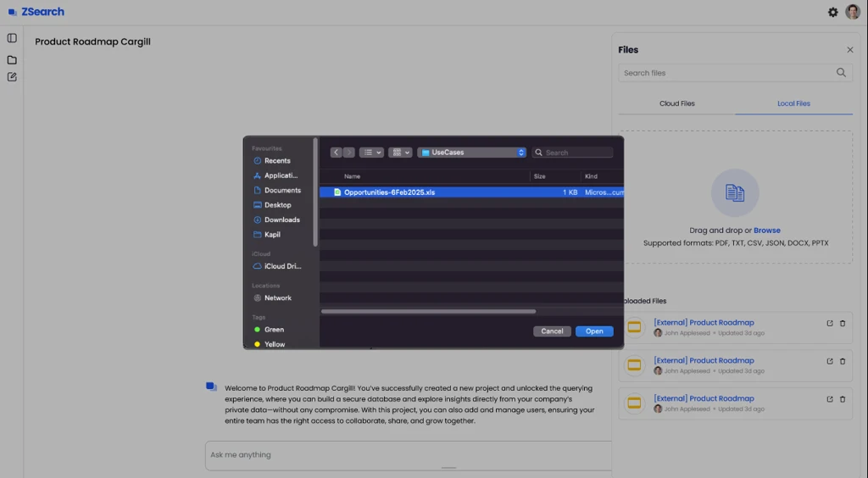Select Downloads in the Favourites sidebar

click(281, 220)
